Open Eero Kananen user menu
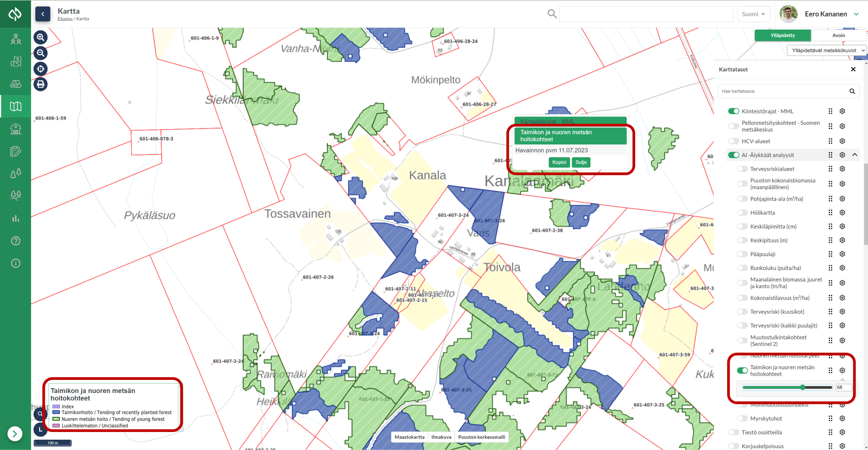This screenshot has width=868, height=450. [819, 14]
